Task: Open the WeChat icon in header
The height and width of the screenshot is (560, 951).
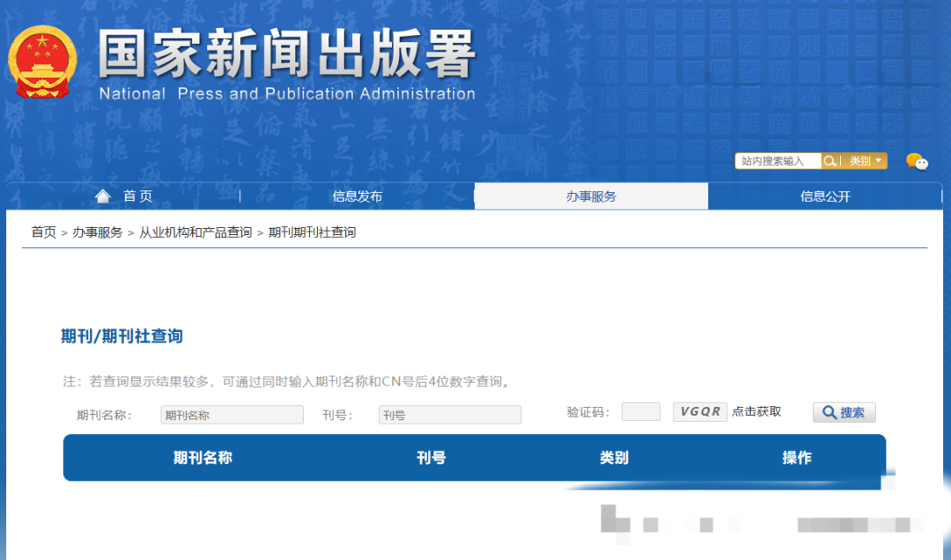Action: pos(917,161)
